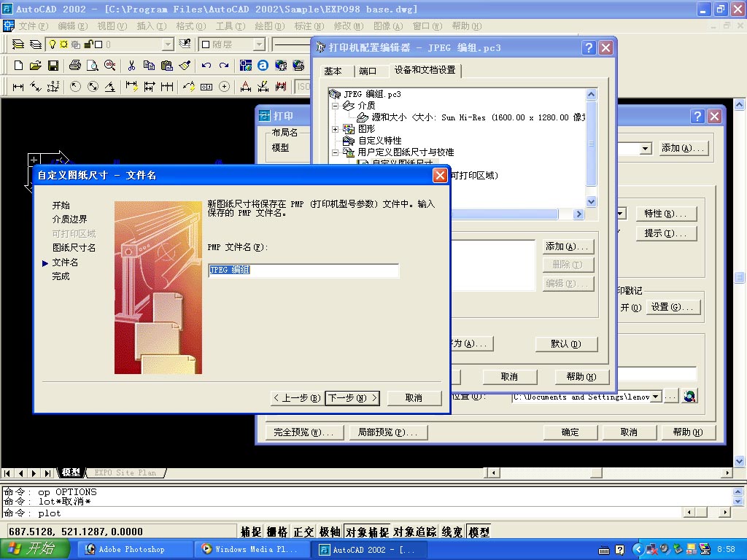
Task: Toggle the 捕捉 snap status button
Action: tap(251, 532)
